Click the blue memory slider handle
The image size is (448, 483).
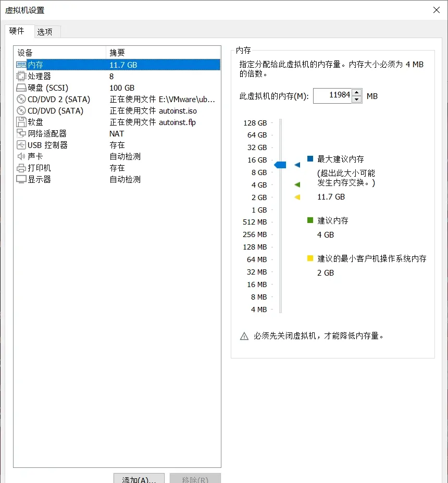(280, 165)
